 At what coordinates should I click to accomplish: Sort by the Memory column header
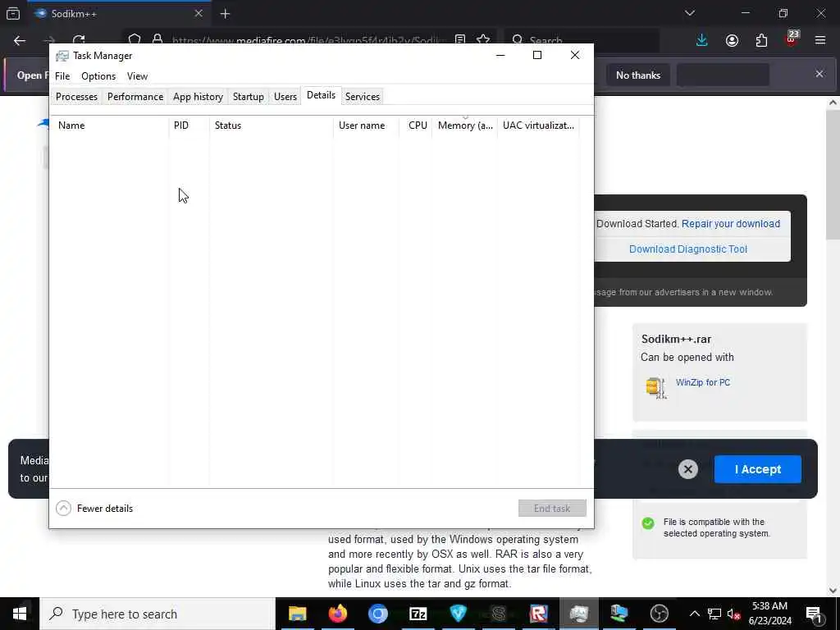pos(465,126)
